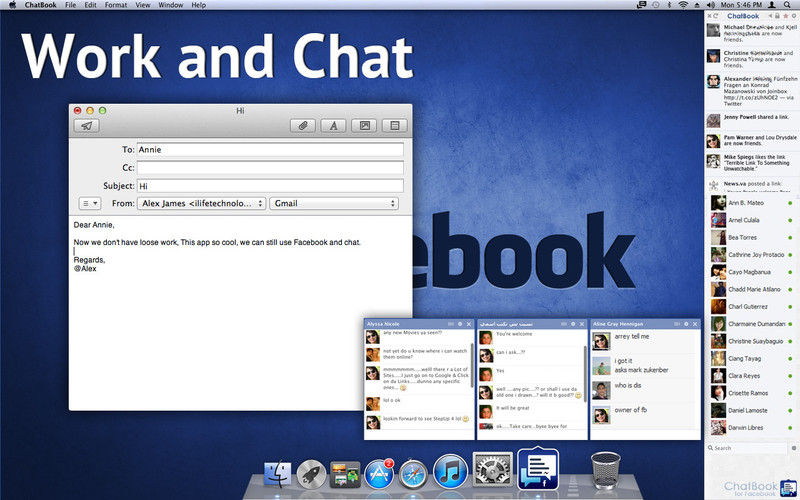Click the user account icon in menu bar
Viewport: 800px width, 500px height.
tap(772, 5)
